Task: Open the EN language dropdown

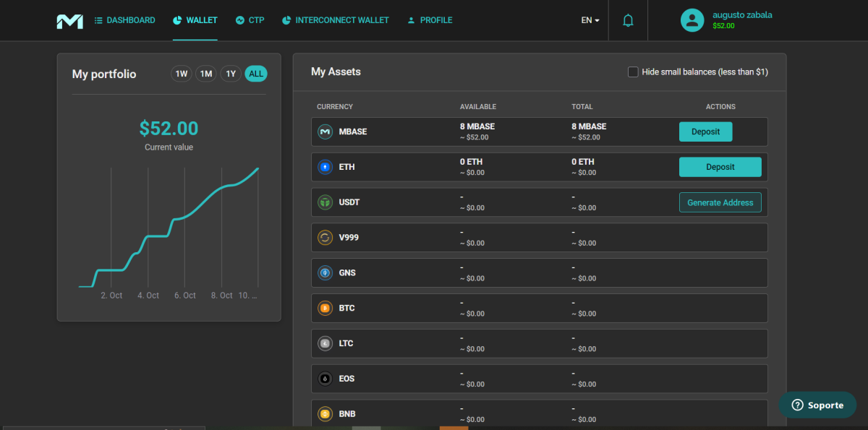Action: (x=589, y=20)
